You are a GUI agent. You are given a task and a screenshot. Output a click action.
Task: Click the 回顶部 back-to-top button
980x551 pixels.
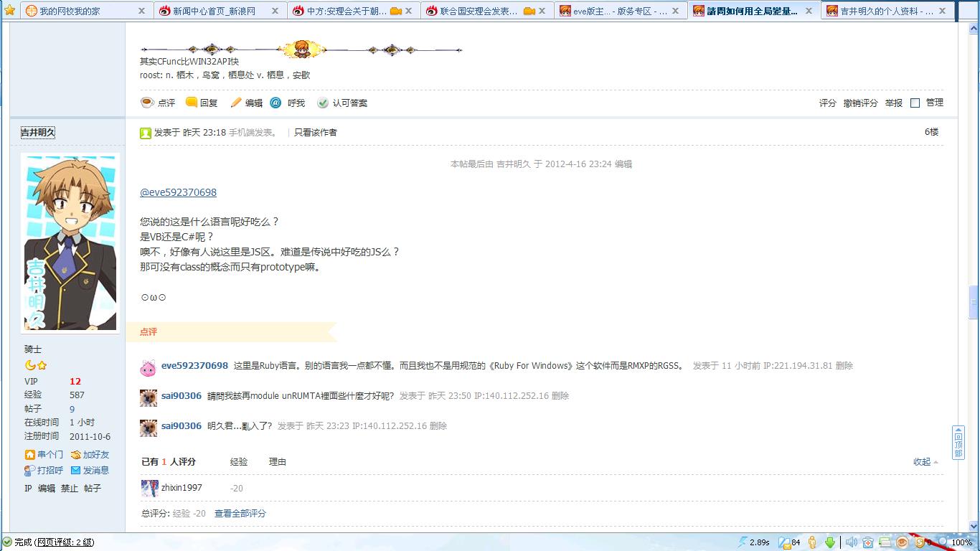tap(958, 443)
